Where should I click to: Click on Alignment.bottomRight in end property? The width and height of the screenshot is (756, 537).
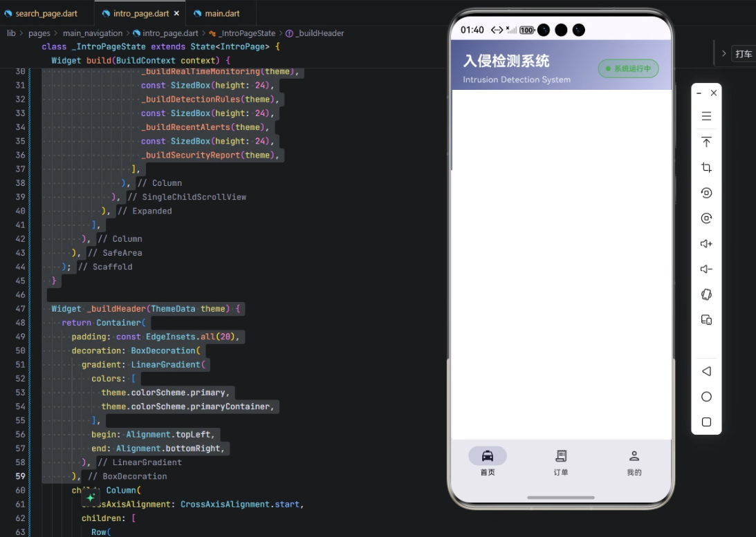click(168, 449)
